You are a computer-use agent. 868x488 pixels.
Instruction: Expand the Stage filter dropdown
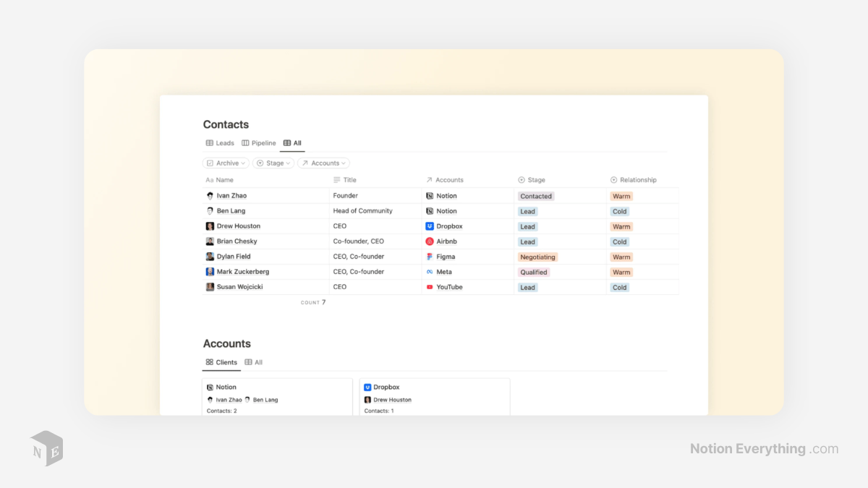273,163
